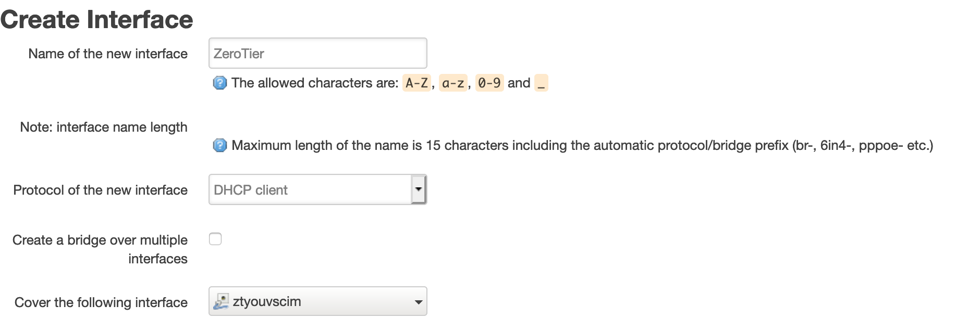Click the arrow button on the protocol selector
Image resolution: width=980 pixels, height=318 pixels.
click(x=419, y=189)
